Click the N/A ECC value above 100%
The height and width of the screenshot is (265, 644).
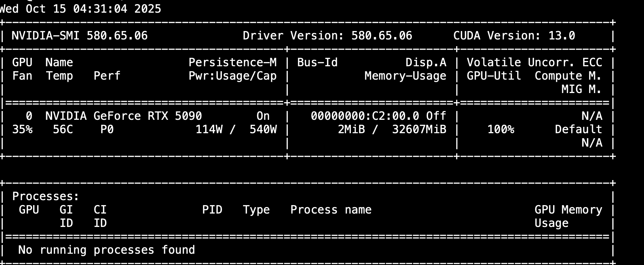[592, 116]
